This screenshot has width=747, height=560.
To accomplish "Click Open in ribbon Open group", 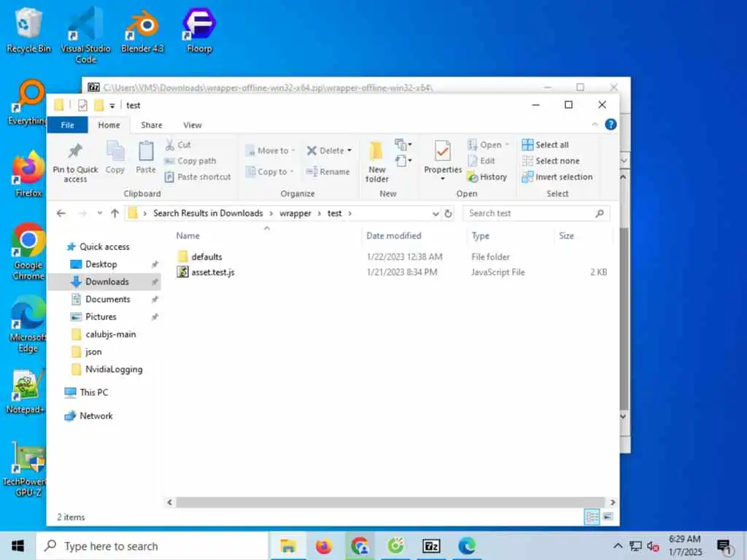I will tap(488, 145).
